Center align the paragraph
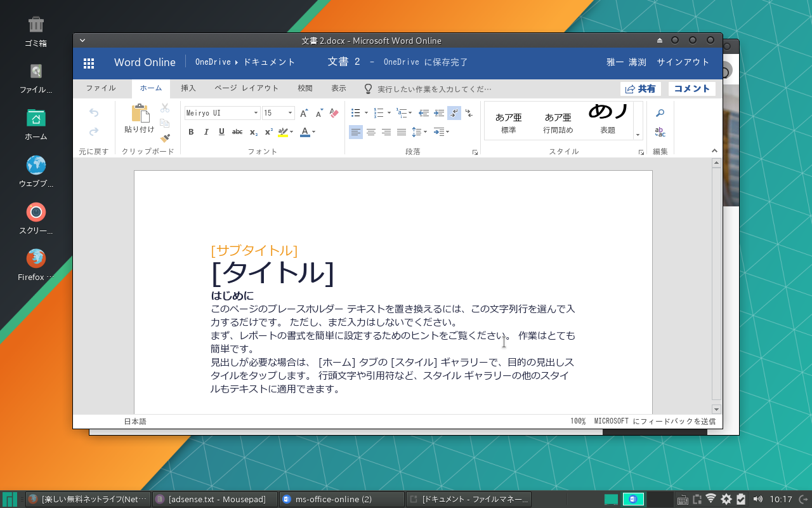This screenshot has width=812, height=508. (x=371, y=132)
